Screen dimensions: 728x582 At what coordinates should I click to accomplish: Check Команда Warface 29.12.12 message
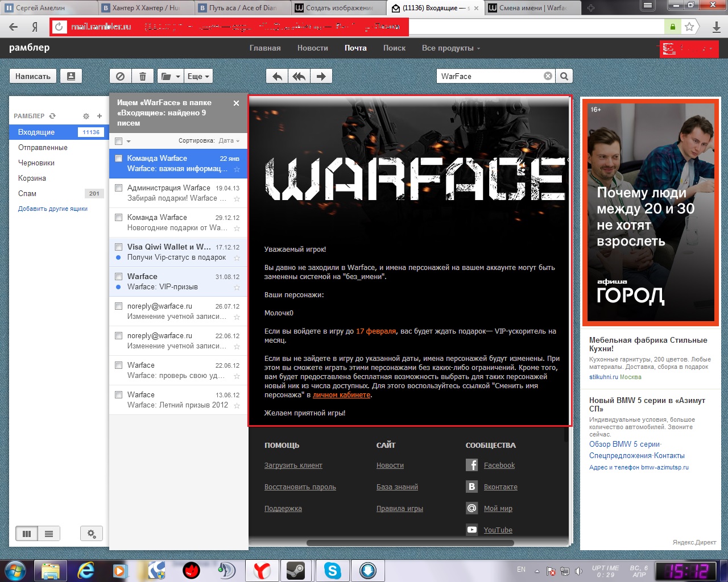click(x=119, y=217)
